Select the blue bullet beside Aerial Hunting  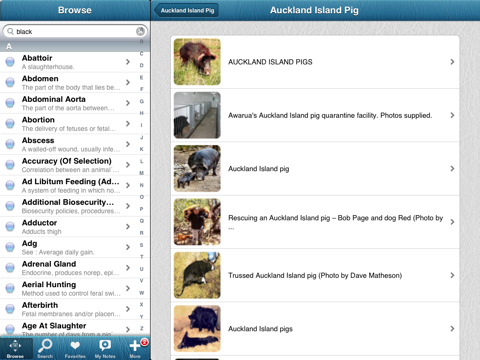[10, 288]
